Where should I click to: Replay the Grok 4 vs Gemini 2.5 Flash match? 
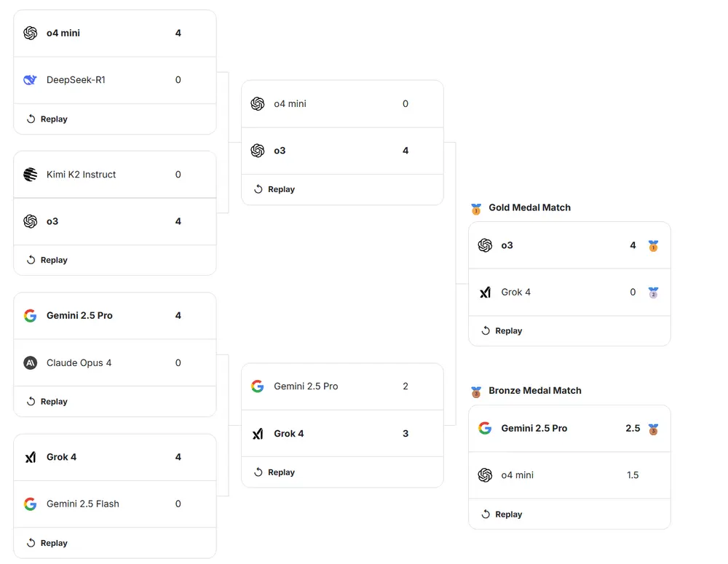click(47, 543)
